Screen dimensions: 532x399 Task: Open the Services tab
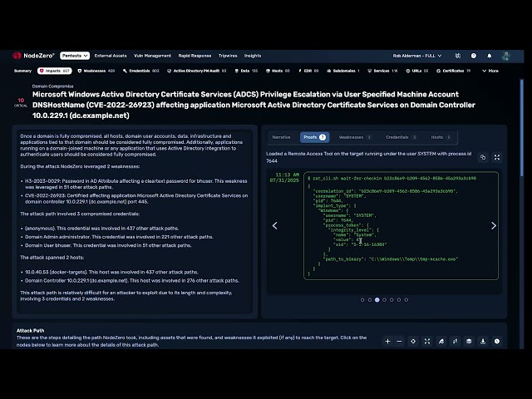382,71
